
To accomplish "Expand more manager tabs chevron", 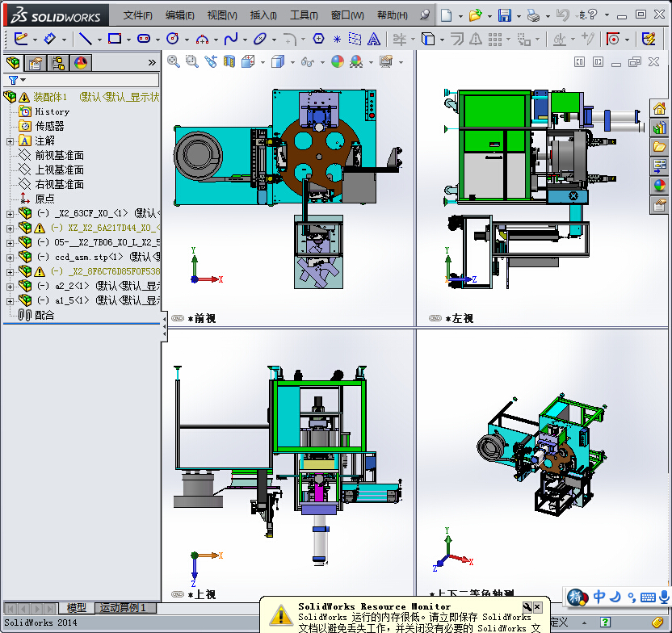I will [x=152, y=63].
